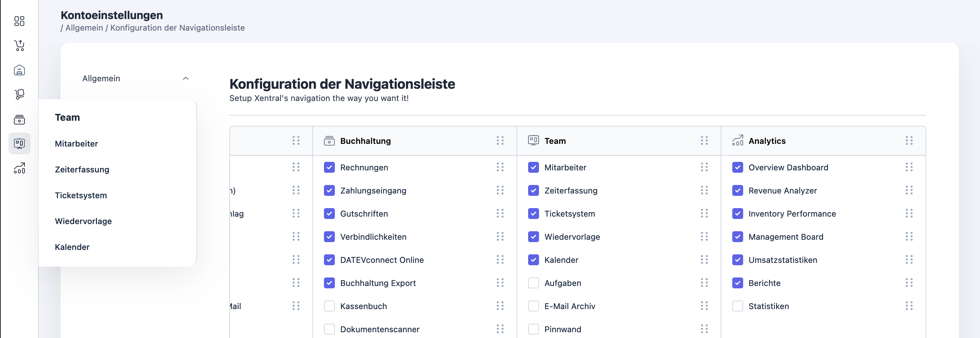980x338 pixels.
Task: Open the warehouse sidebar icon
Action: click(19, 70)
